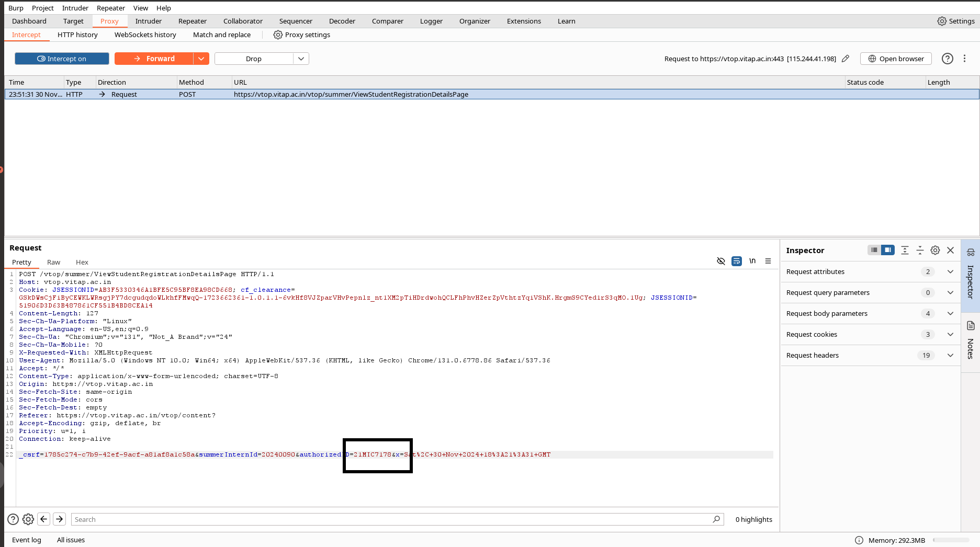Image resolution: width=980 pixels, height=547 pixels.
Task: Open the three-dot intercept options menu
Action: pos(964,59)
